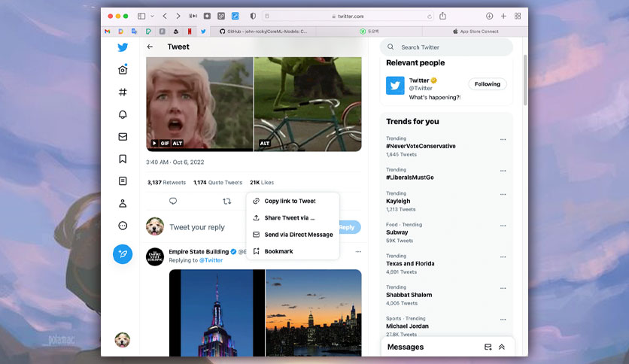Screen dimensions: 629x364
Task: Choose Share Tweet via option
Action: 293,217
